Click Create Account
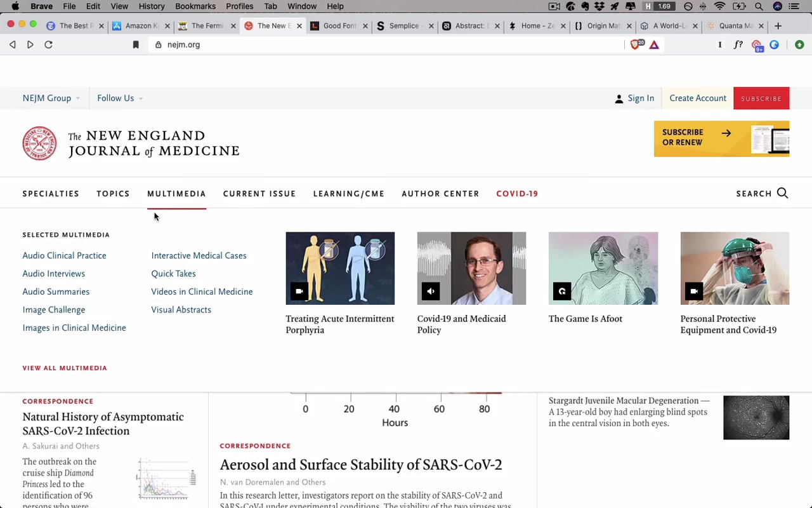 pyautogui.click(x=698, y=98)
